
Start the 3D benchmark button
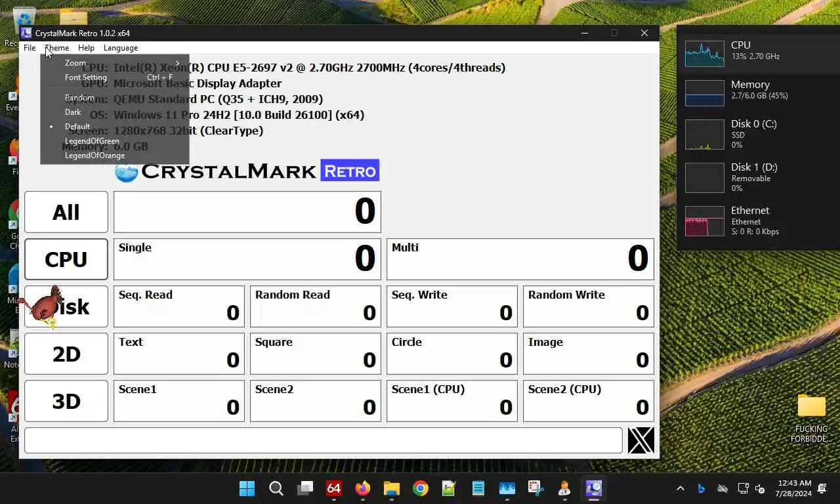pyautogui.click(x=66, y=401)
